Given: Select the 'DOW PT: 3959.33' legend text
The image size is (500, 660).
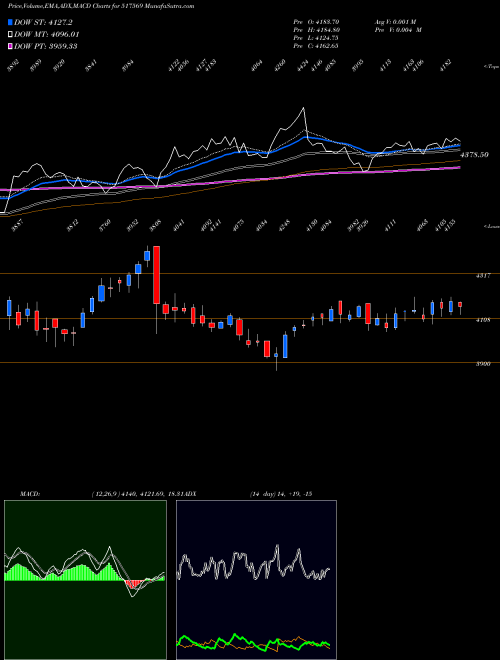Looking at the screenshot, I should coord(45,46).
